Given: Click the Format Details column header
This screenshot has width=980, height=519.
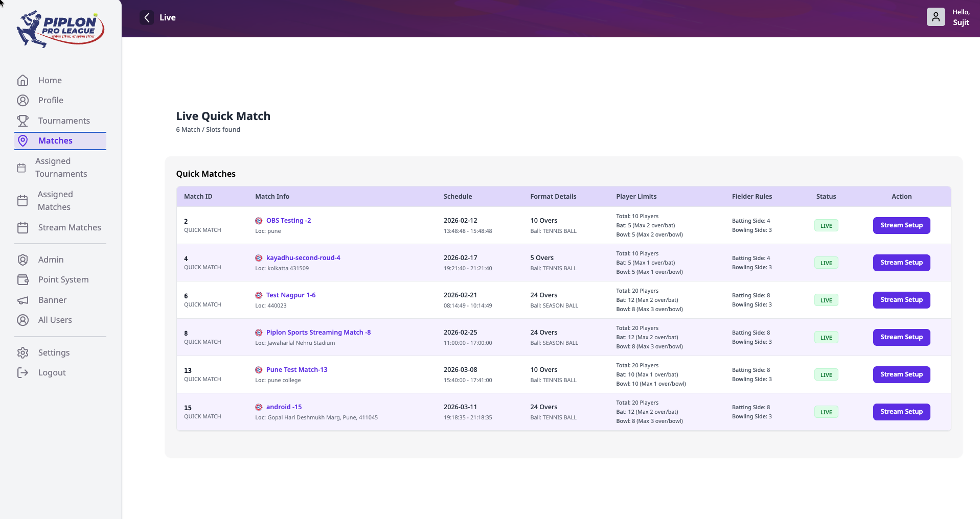Looking at the screenshot, I should tap(553, 197).
